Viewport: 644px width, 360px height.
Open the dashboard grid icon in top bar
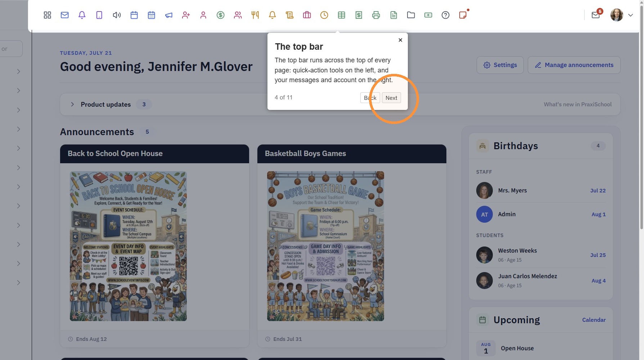point(47,15)
